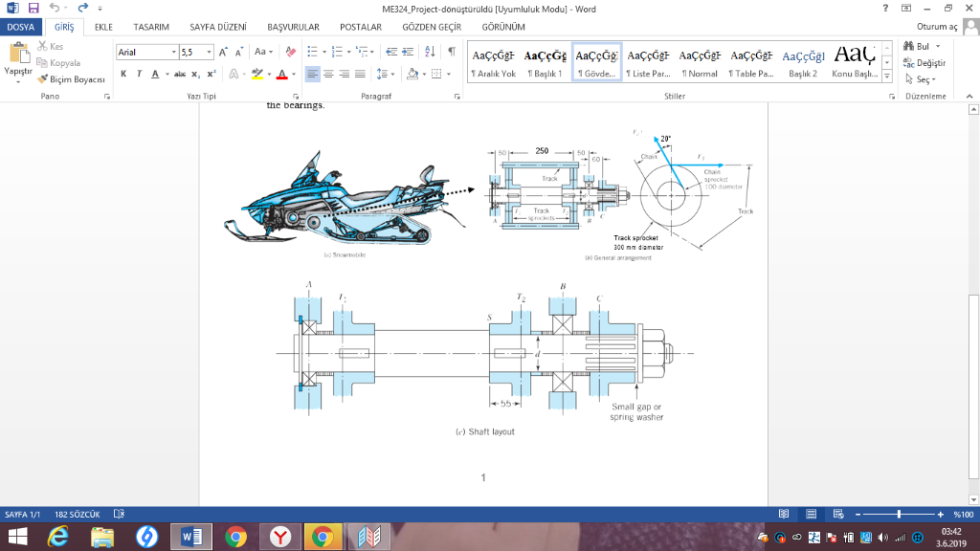Toggle italic with the T button
The width and height of the screenshot is (980, 551).
tap(139, 75)
